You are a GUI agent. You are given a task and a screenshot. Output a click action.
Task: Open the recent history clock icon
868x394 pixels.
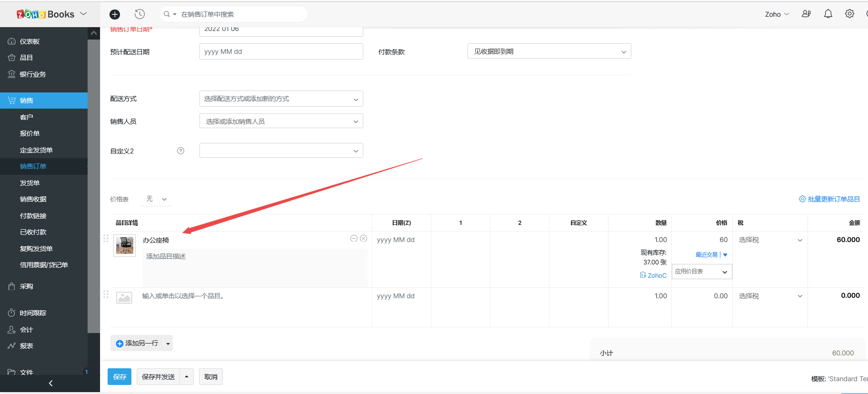[x=140, y=14]
